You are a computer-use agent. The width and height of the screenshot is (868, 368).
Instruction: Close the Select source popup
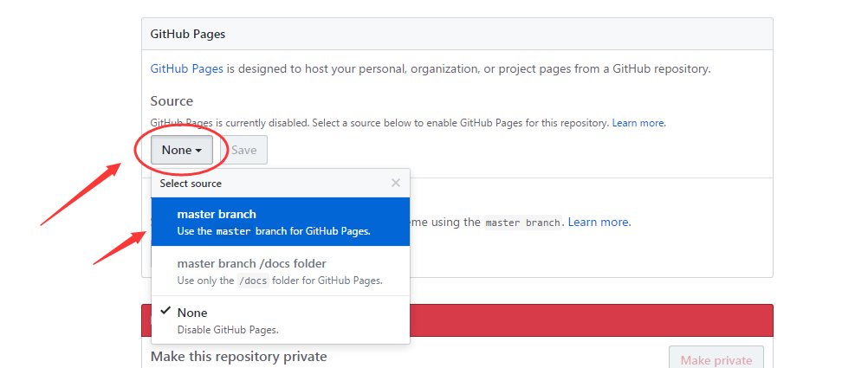pyautogui.click(x=395, y=184)
